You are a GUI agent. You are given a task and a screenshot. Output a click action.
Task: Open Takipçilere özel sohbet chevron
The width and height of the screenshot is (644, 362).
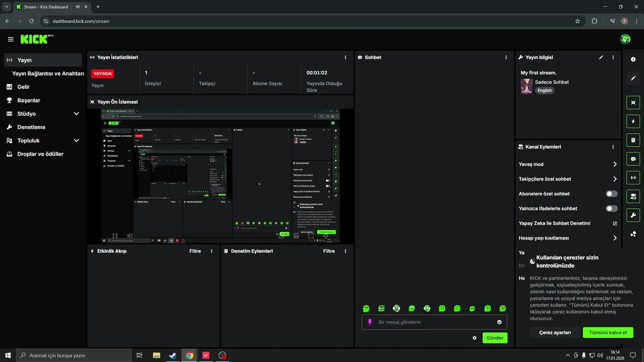(615, 179)
